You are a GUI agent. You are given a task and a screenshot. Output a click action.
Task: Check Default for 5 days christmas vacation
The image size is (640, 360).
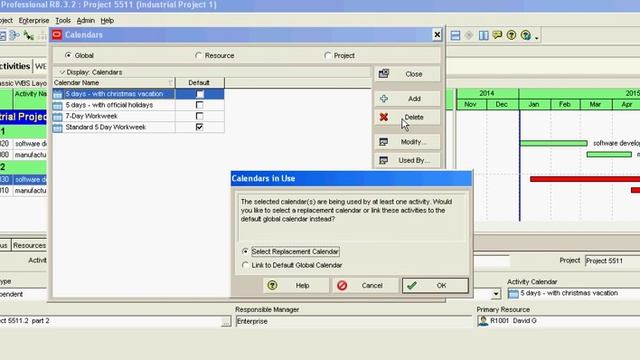200,94
